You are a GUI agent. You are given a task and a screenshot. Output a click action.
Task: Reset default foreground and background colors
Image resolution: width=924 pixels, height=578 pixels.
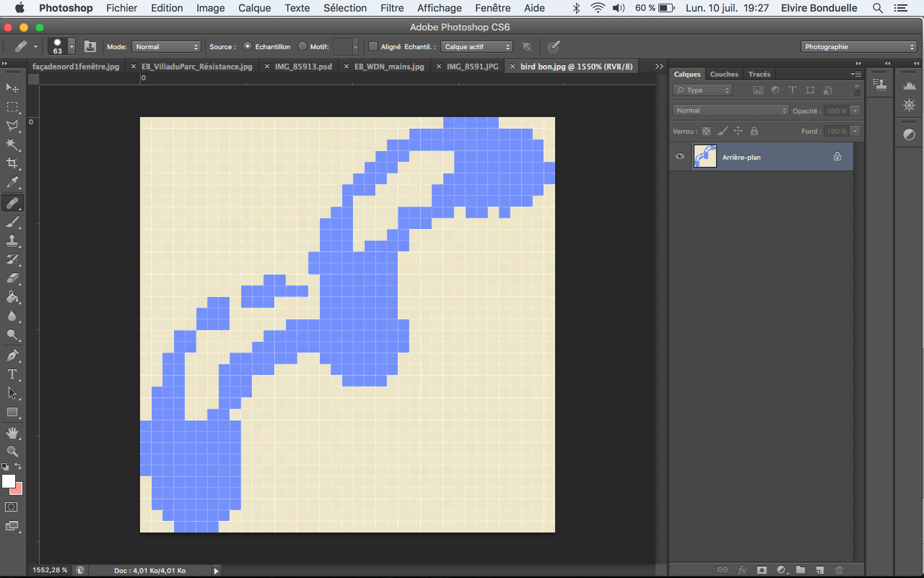pyautogui.click(x=5, y=466)
